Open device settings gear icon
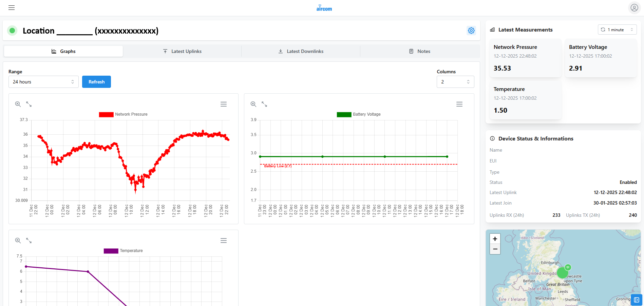This screenshot has height=306, width=644. click(471, 31)
